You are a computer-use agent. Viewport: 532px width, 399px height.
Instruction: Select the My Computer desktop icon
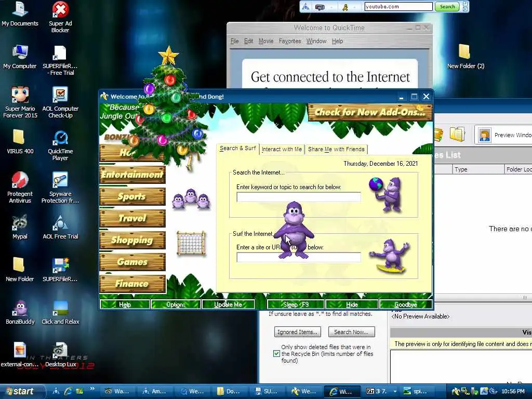click(20, 57)
